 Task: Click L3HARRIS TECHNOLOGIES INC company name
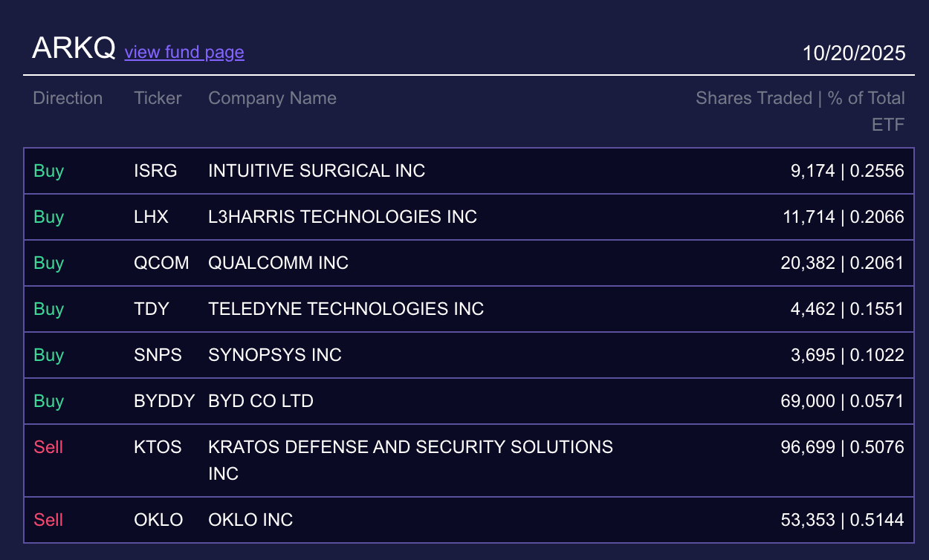343,217
